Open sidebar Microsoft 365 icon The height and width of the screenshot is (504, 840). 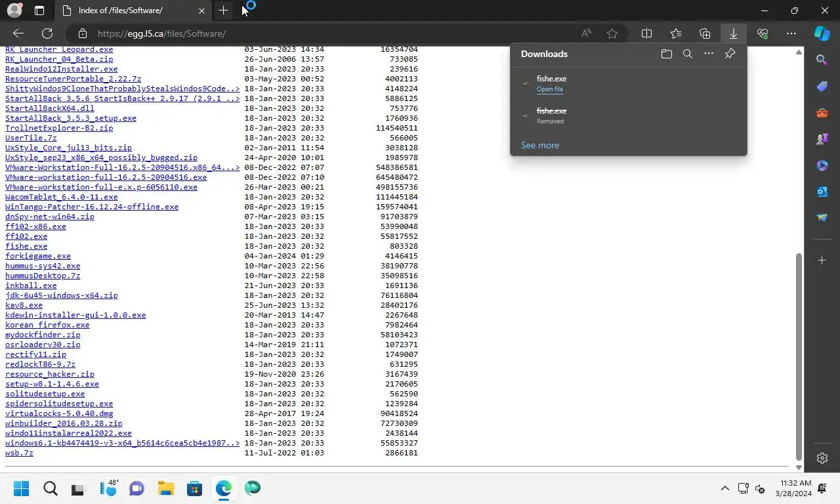click(x=822, y=165)
